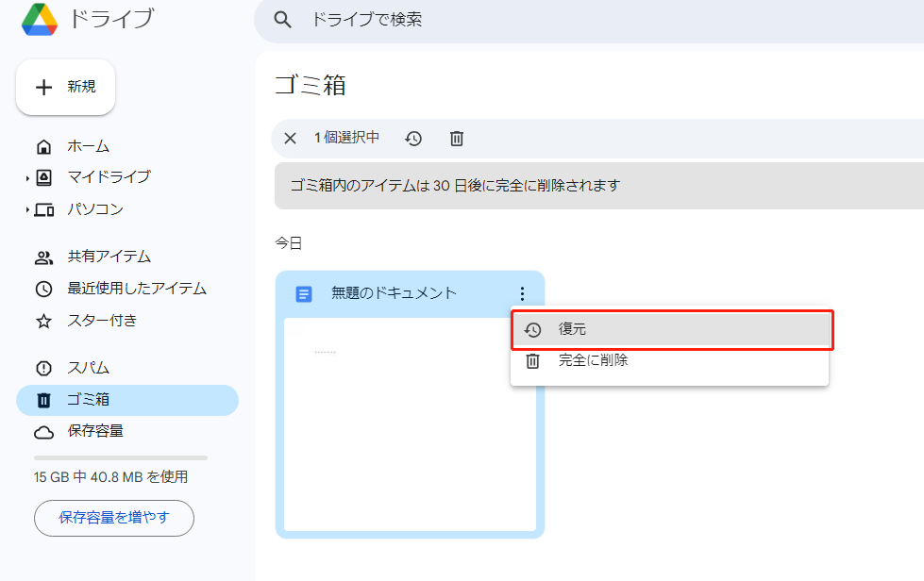The width and height of the screenshot is (924, 581).
Task: Clear selection with the X icon
Action: tap(290, 139)
